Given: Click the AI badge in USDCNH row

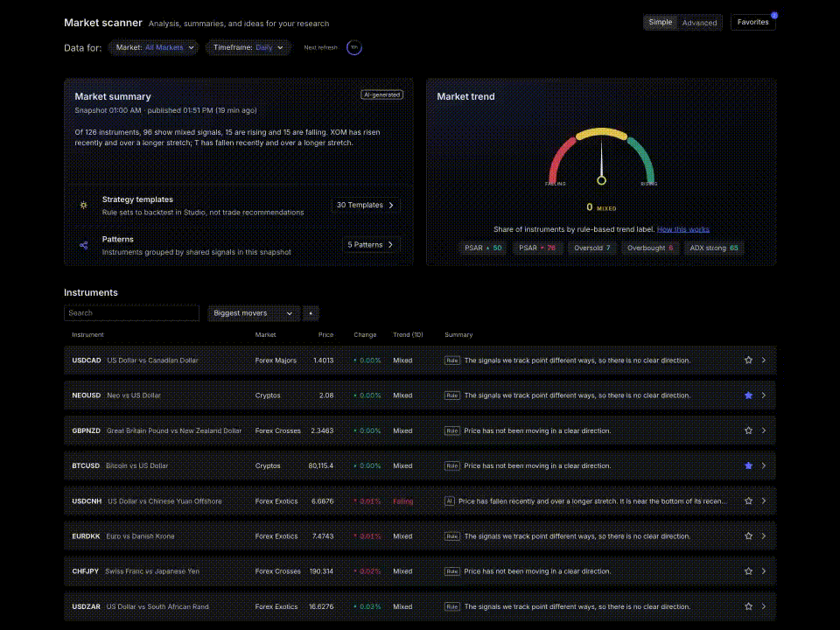Looking at the screenshot, I should [x=450, y=501].
